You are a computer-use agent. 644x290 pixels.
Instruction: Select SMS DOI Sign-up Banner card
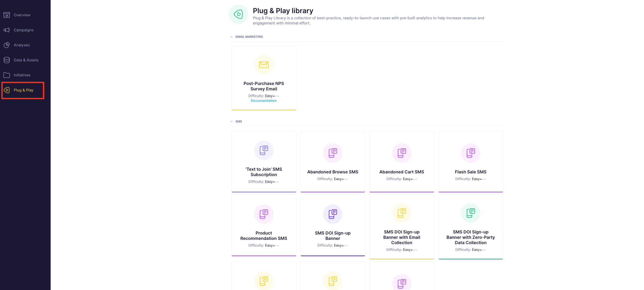click(332, 236)
